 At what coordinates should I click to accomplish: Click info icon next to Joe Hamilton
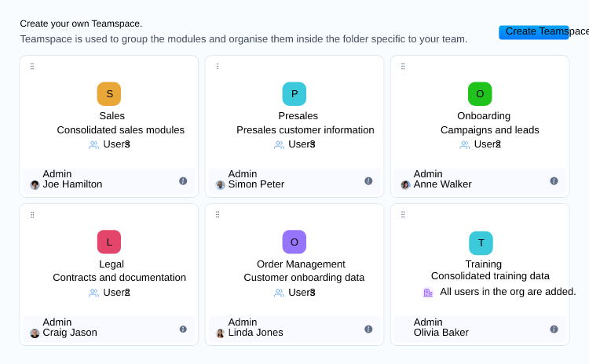(x=183, y=181)
